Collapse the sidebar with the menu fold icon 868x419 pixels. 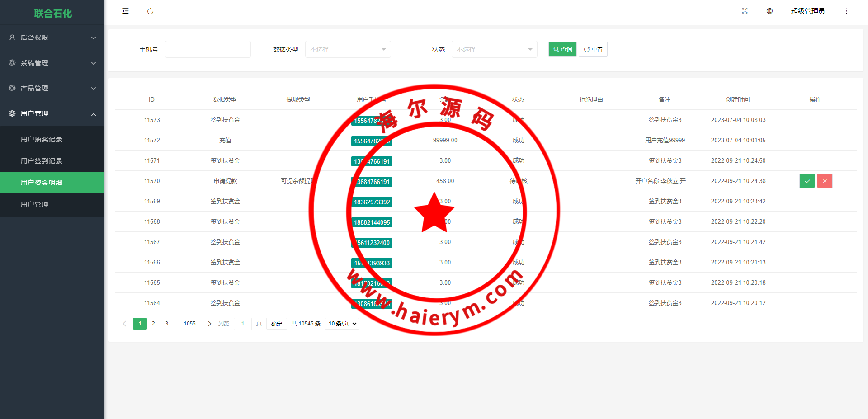(x=125, y=11)
